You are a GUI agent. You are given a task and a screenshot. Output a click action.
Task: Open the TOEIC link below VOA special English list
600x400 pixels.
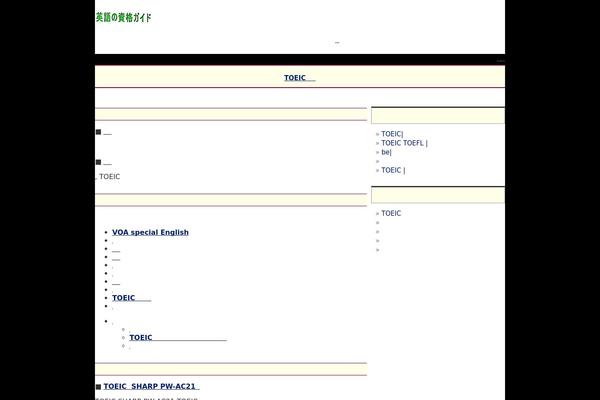(x=132, y=298)
